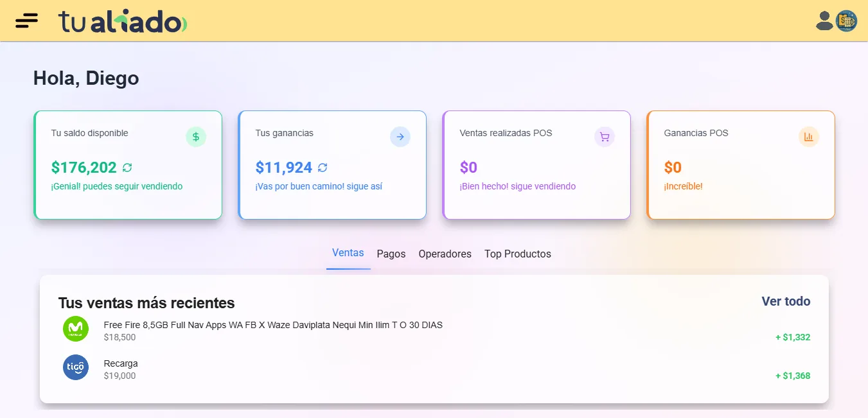Refresh earnings using the circular arrows icon
Viewport: 868px width, 418px height.
tap(323, 168)
